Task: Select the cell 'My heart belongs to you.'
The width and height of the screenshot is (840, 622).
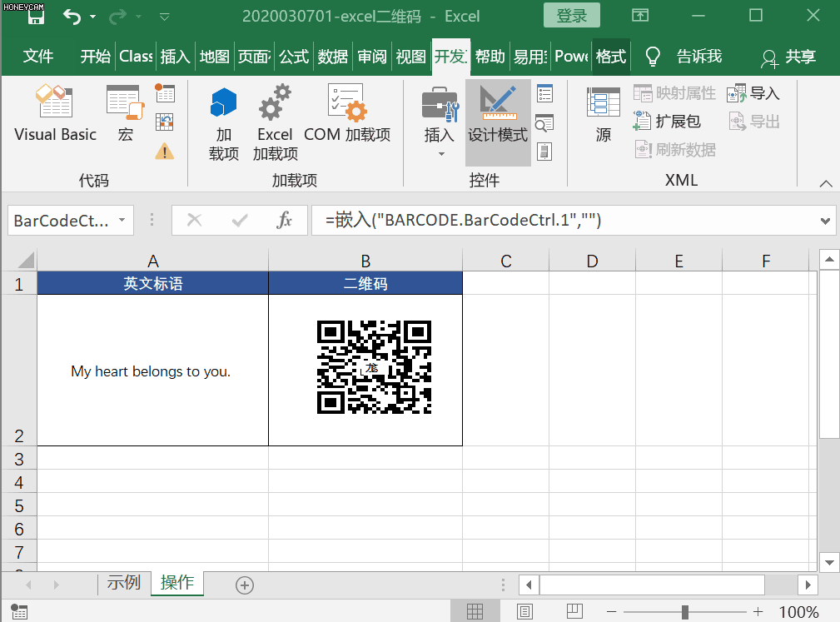Action: [x=152, y=371]
